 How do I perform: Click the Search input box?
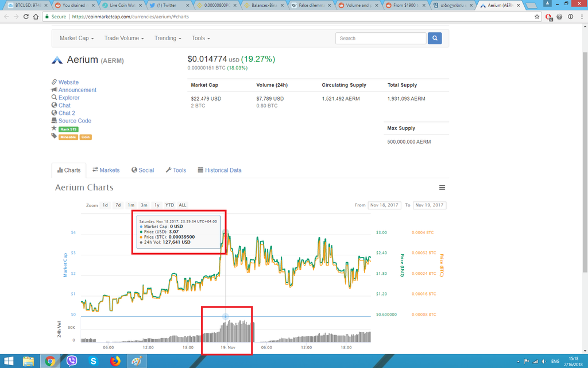(381, 39)
